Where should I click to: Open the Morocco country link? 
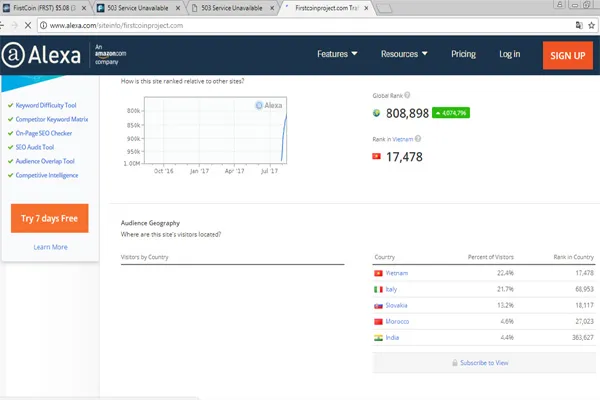(x=397, y=322)
